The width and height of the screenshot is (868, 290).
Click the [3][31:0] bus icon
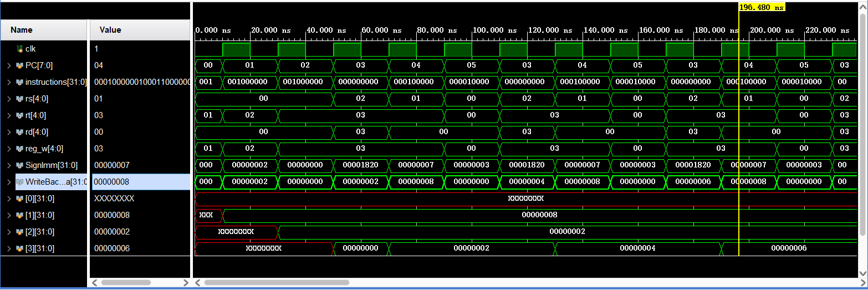[x=19, y=248]
